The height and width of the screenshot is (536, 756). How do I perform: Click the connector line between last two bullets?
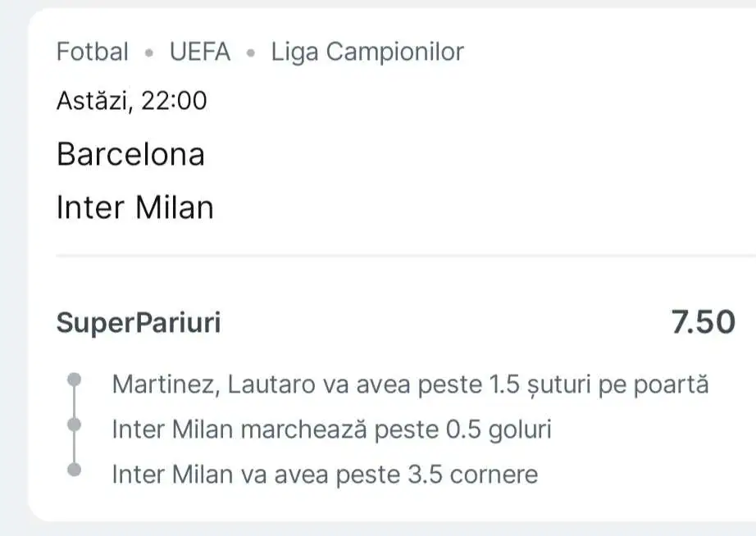[x=75, y=447]
